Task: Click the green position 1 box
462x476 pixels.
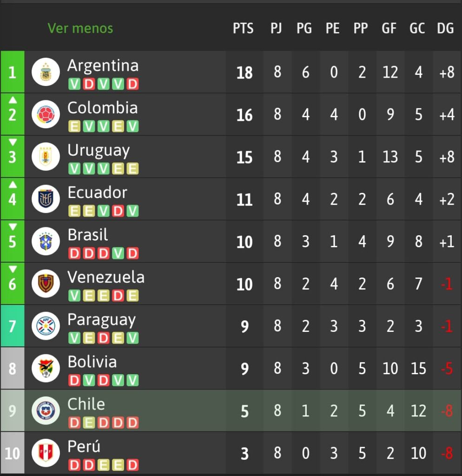Action: click(x=13, y=72)
